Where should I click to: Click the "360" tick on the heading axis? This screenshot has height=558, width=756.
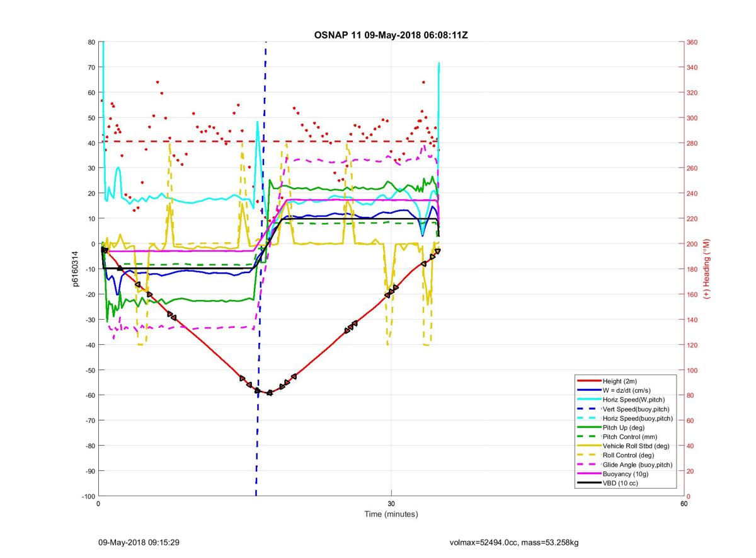694,42
